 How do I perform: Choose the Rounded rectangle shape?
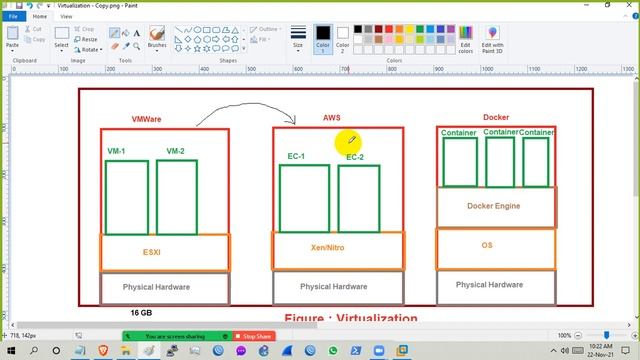(216, 30)
